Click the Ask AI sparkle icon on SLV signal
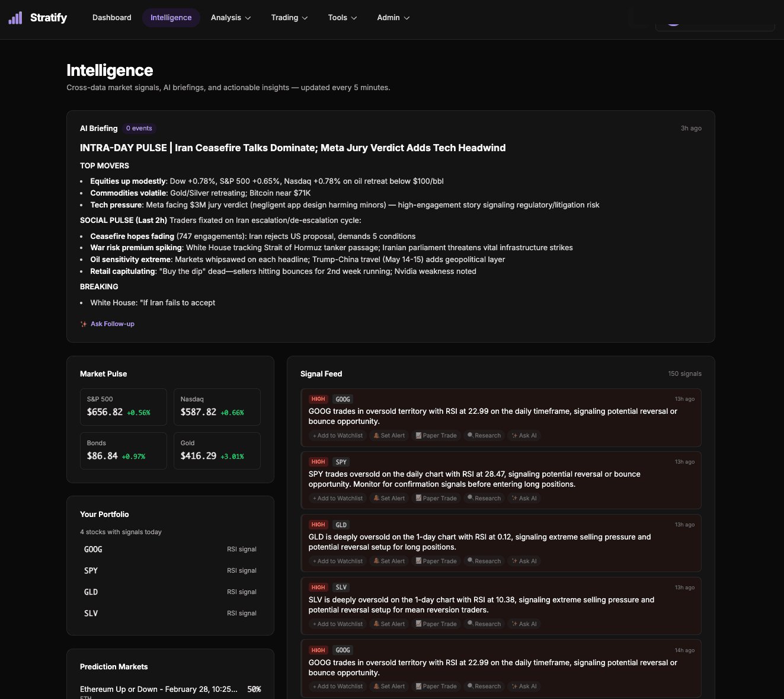784x699 pixels. [513, 624]
